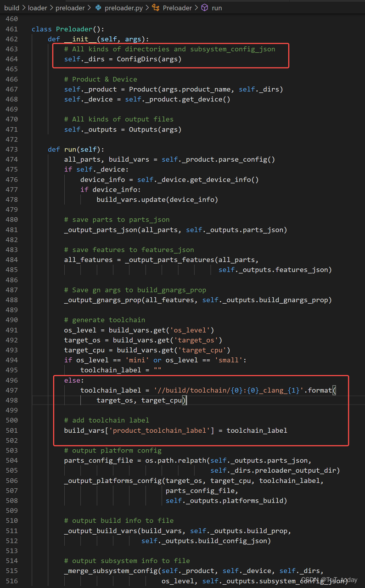
Task: Click the 'os_level' string on line 491
Action: [x=190, y=330]
